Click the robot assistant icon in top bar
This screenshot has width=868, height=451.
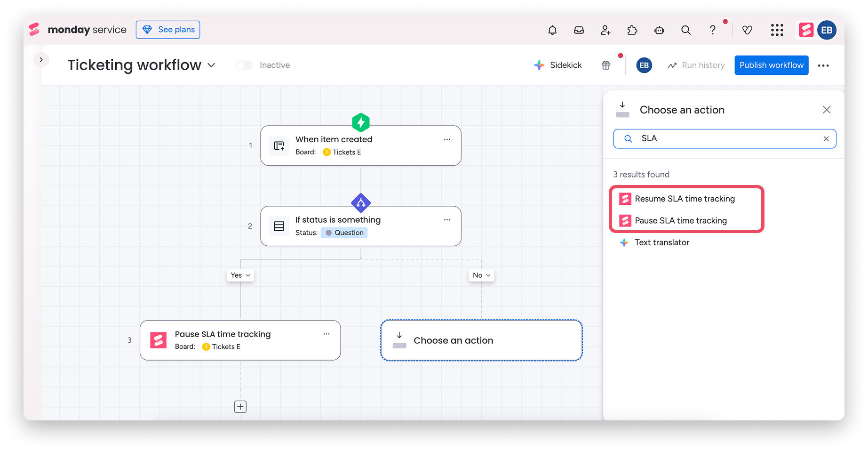pyautogui.click(x=659, y=30)
